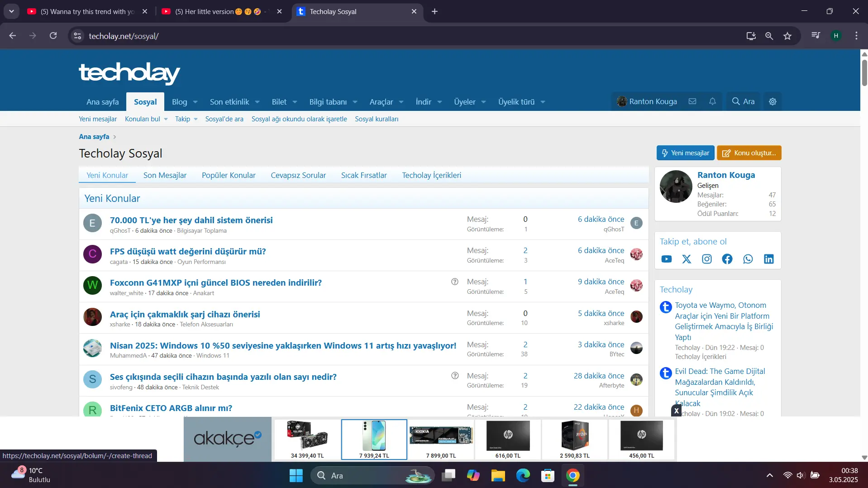Open the inbox envelope icon
The width and height of the screenshot is (868, 488).
pyautogui.click(x=692, y=101)
